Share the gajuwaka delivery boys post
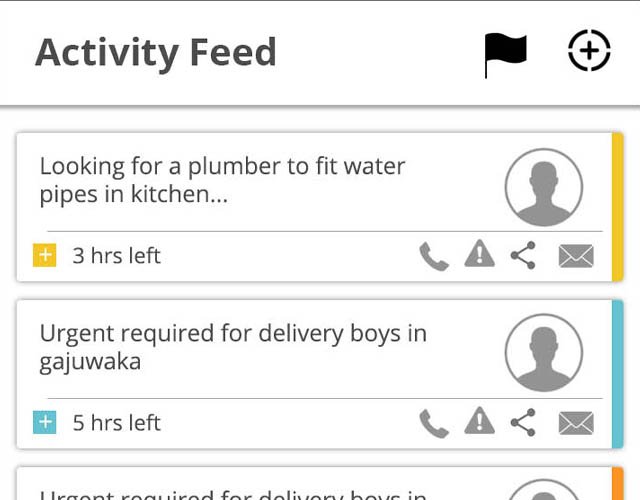This screenshot has height=500, width=640. 523,423
